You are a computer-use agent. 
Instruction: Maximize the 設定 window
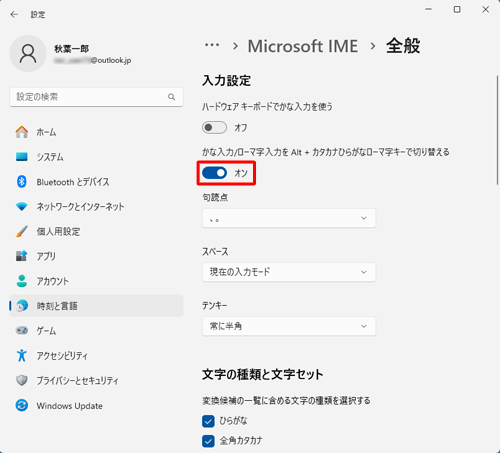click(457, 9)
